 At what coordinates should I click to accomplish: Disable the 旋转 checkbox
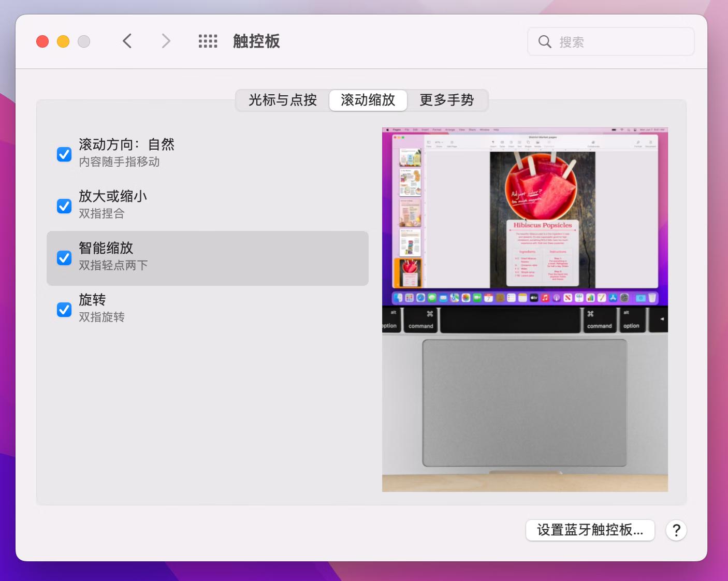(x=64, y=310)
